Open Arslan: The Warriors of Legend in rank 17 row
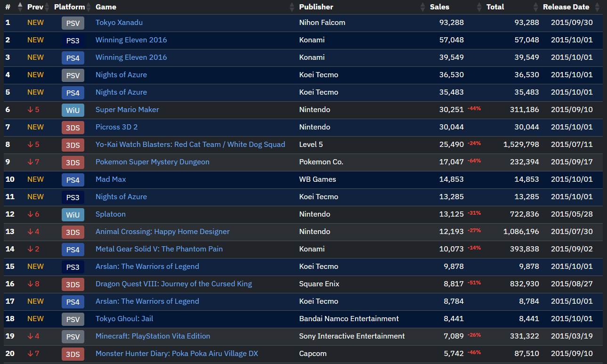The width and height of the screenshot is (607, 364). click(147, 301)
